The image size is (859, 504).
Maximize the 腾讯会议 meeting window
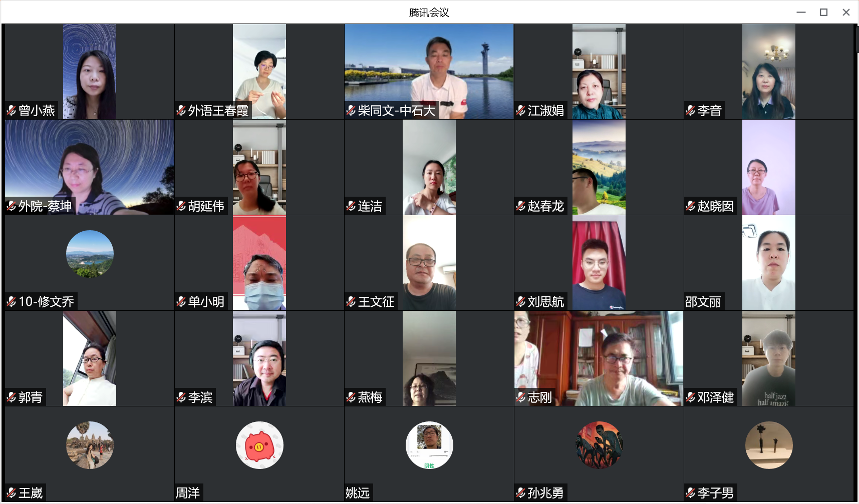[823, 13]
